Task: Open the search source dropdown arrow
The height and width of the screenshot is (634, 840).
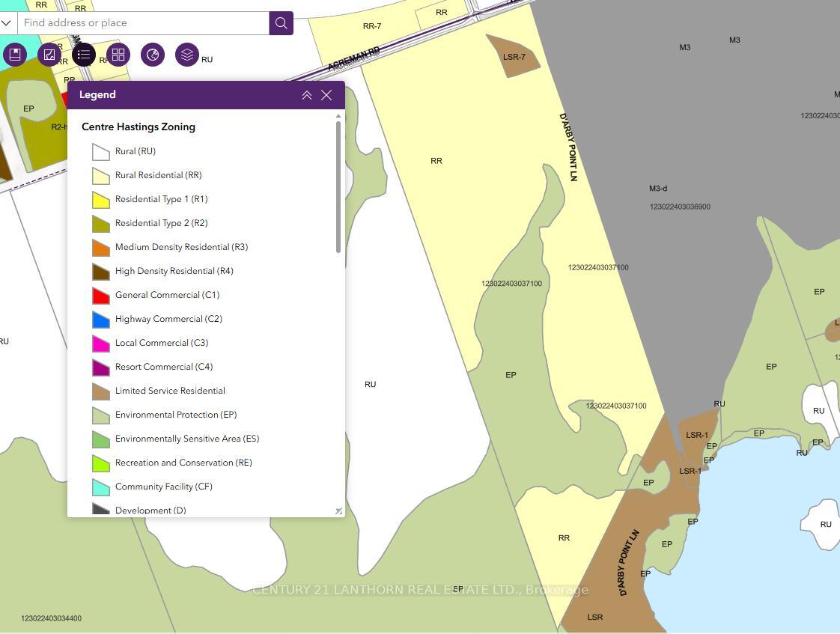Action: point(7,23)
